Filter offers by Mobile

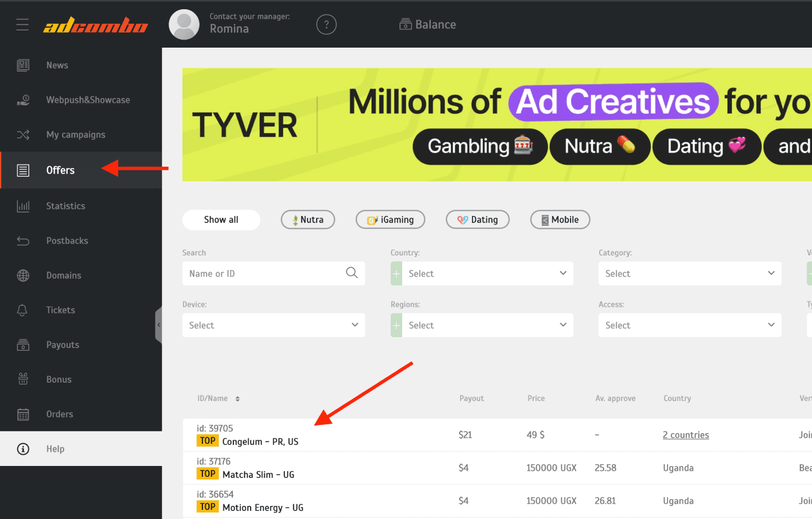coord(560,220)
